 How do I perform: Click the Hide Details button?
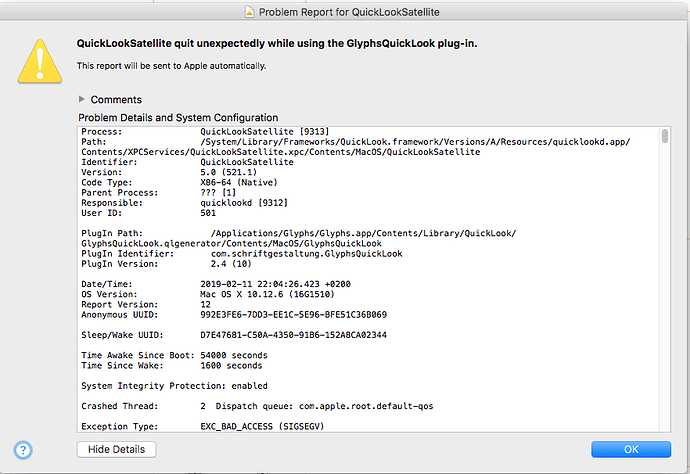coord(117,449)
